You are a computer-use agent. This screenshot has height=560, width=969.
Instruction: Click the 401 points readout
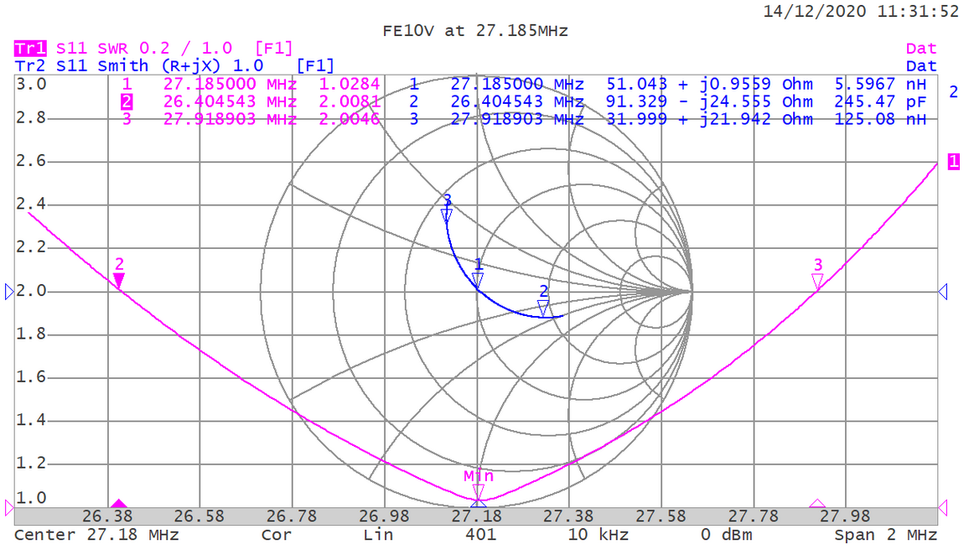point(481,535)
